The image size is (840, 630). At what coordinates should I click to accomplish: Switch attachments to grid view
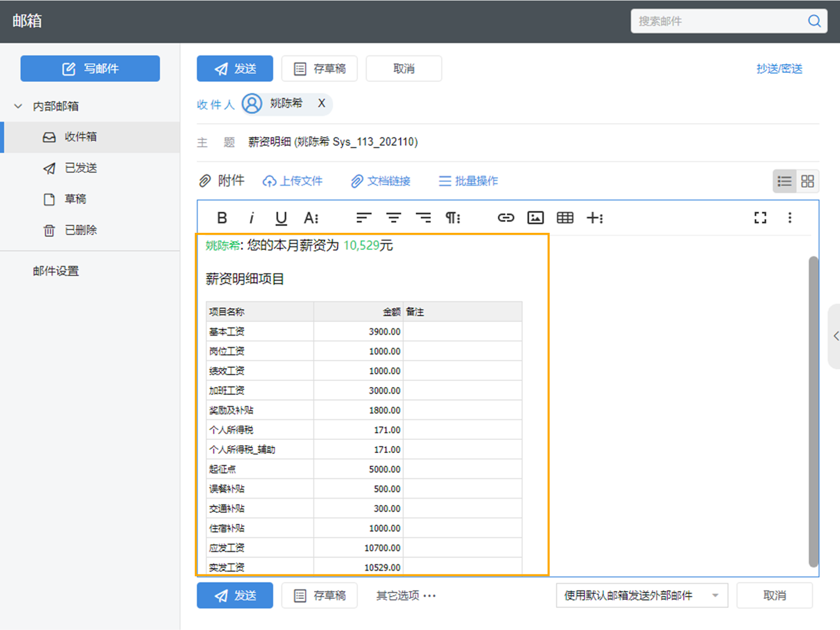tap(807, 181)
